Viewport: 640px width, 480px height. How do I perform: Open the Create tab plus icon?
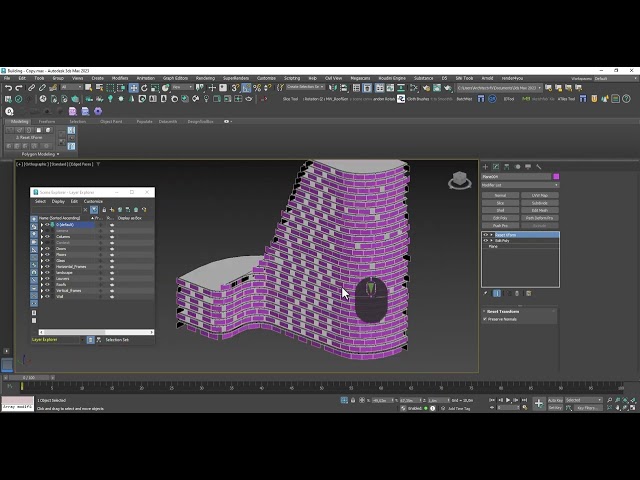click(x=485, y=167)
